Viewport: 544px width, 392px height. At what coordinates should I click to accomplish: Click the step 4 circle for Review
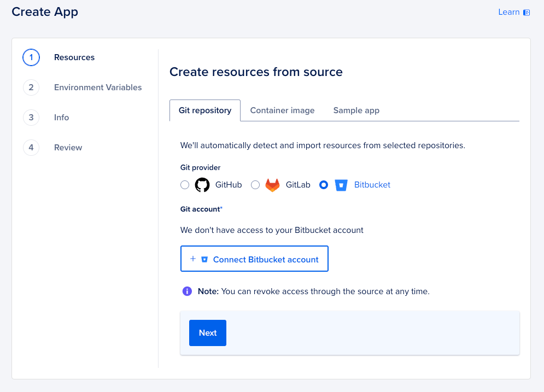[31, 148]
